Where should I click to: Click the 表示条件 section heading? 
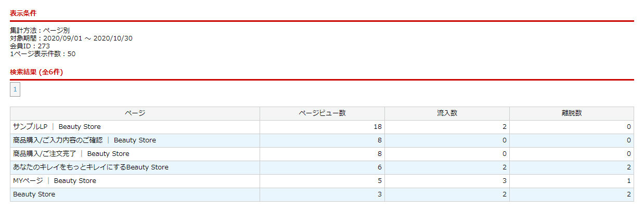(x=23, y=13)
